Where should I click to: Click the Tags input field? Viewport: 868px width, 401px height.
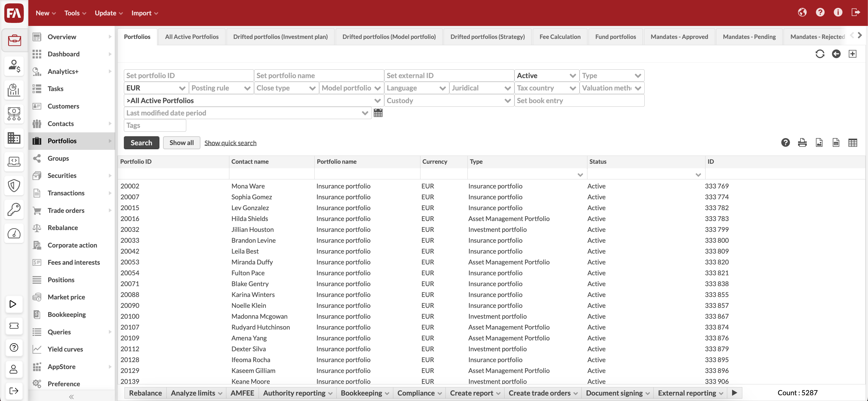pos(155,125)
